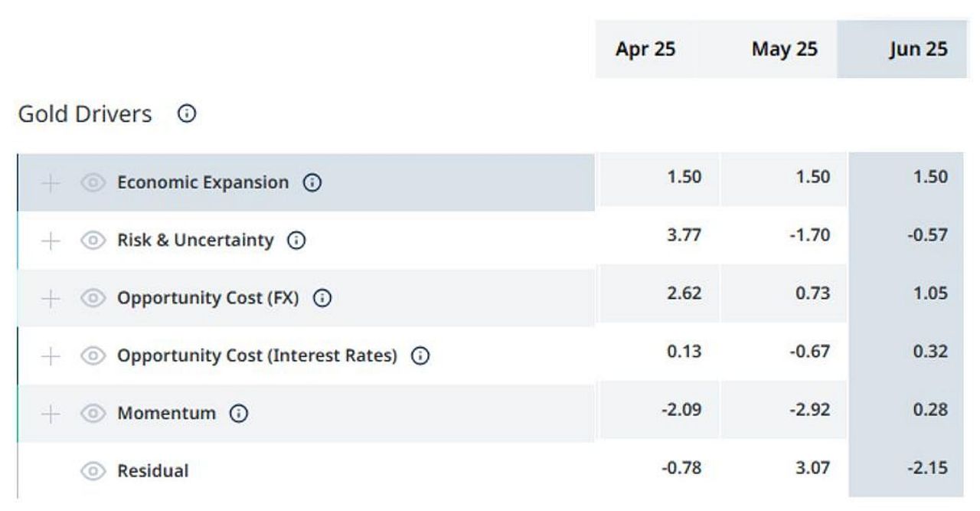
Task: Open Economic Expansion info icon
Action: (x=312, y=183)
